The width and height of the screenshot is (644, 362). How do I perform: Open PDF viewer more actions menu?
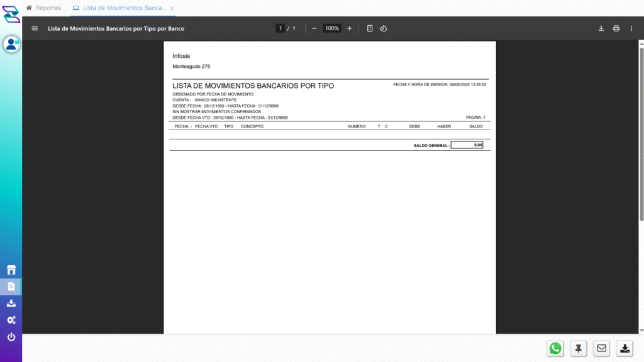(x=631, y=28)
